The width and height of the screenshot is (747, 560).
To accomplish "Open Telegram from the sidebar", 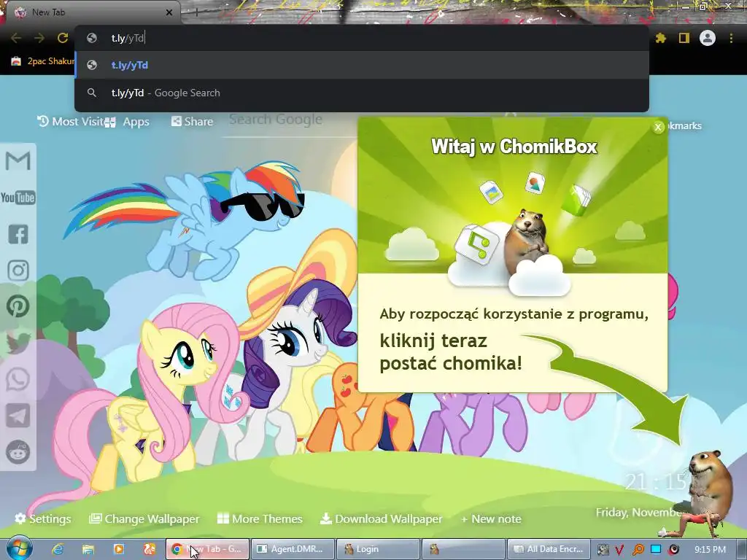I will click(x=18, y=416).
